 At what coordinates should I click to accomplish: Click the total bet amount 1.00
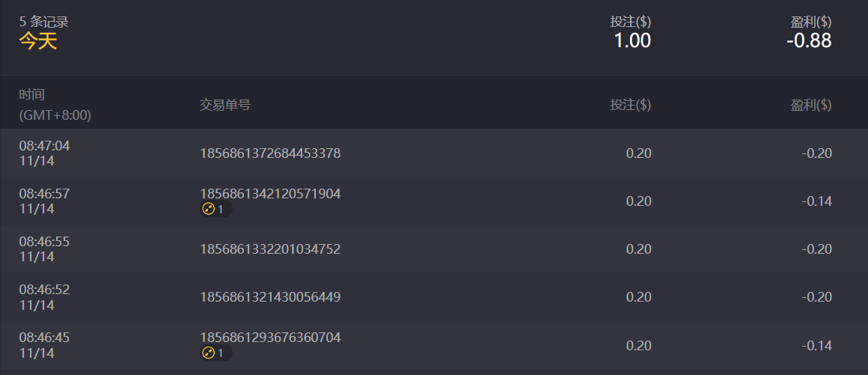(x=632, y=41)
